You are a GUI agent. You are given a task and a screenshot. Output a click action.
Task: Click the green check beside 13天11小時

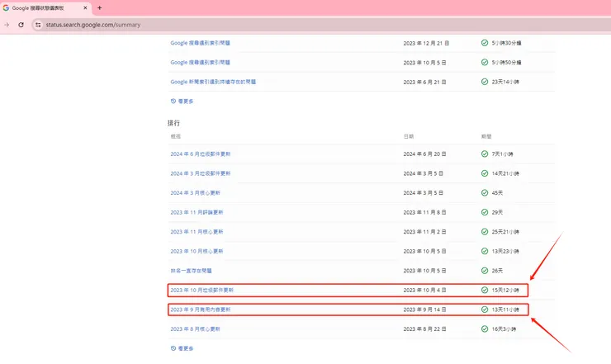pyautogui.click(x=485, y=310)
